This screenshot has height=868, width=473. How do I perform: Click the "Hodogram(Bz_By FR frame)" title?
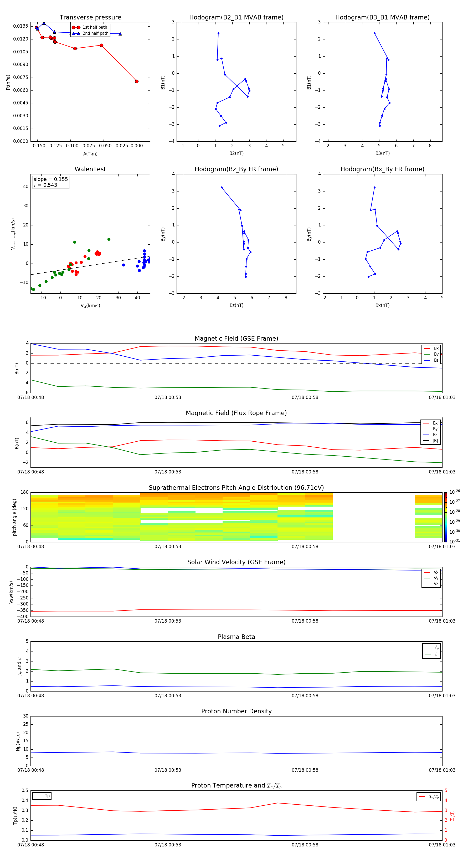pyautogui.click(x=236, y=169)
